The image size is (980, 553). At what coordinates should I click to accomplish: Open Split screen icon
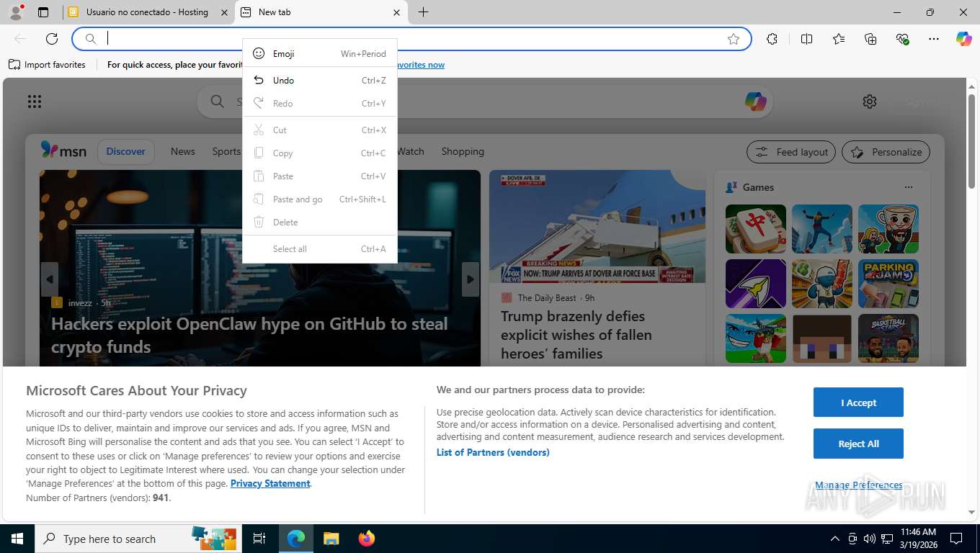coord(806,39)
